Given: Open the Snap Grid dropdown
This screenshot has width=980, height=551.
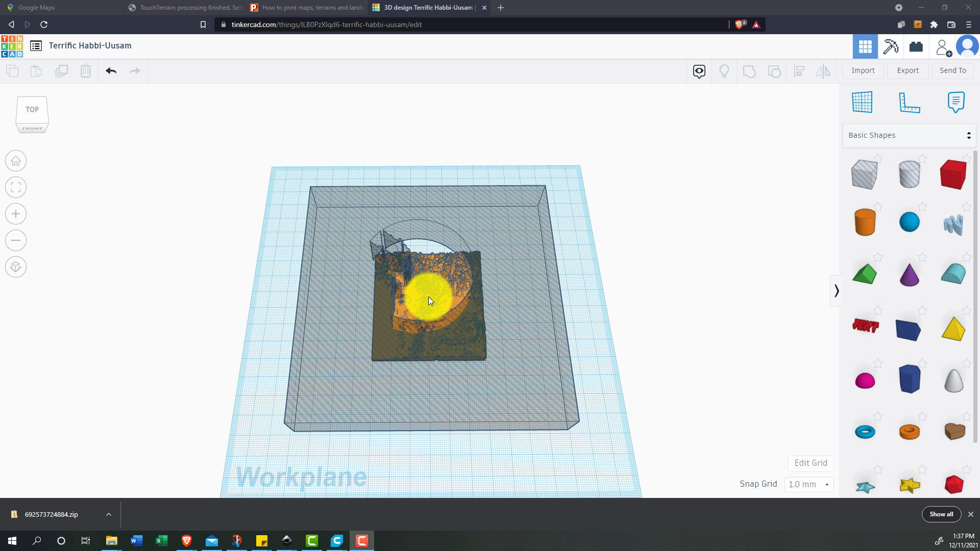Looking at the screenshot, I should (808, 484).
